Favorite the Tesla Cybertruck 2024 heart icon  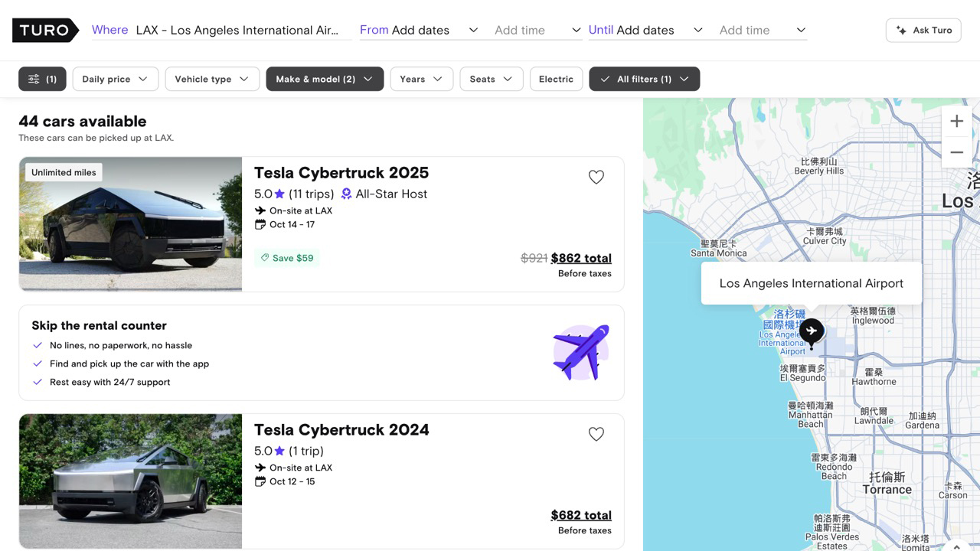coord(596,435)
